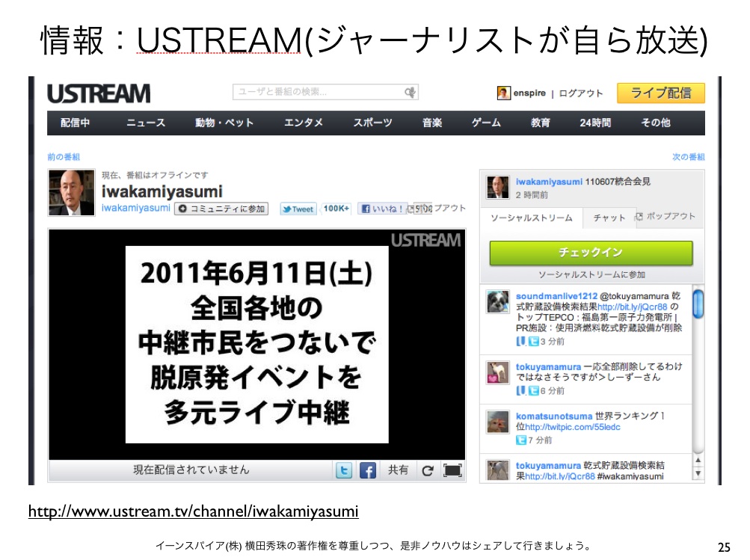Viewport: 750px width, 560px height.
Task: Start broadcasting with the ライブ配信 button
Action: pos(660,93)
